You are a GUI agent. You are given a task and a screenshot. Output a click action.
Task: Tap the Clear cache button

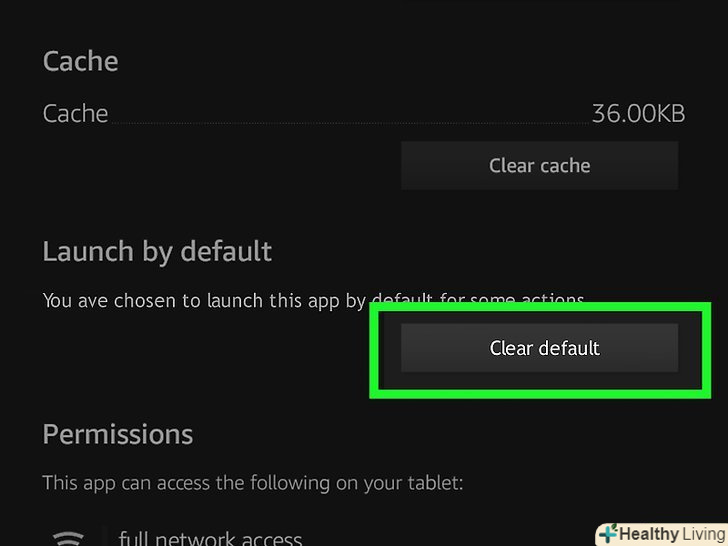click(x=539, y=166)
